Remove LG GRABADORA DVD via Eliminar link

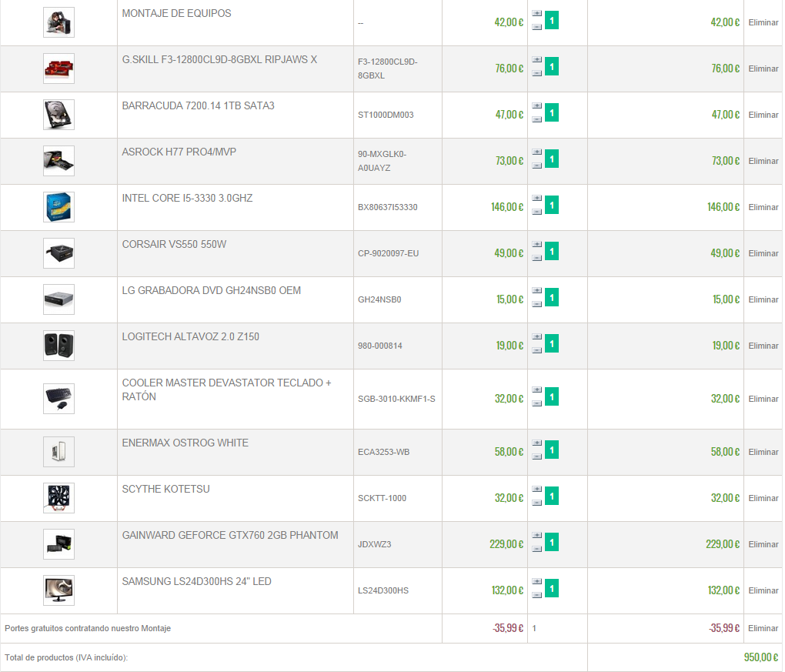point(763,299)
